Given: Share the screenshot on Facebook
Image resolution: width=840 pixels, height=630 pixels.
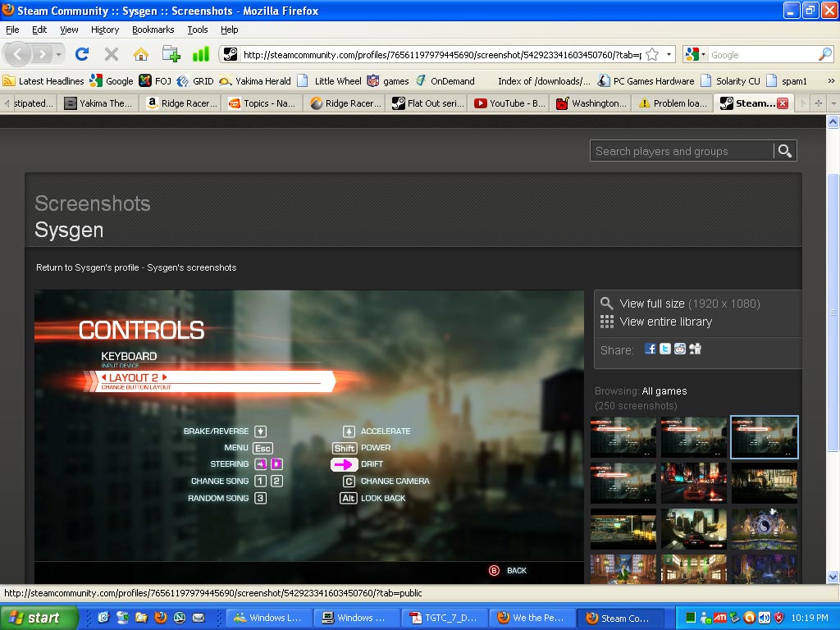Looking at the screenshot, I should point(650,349).
